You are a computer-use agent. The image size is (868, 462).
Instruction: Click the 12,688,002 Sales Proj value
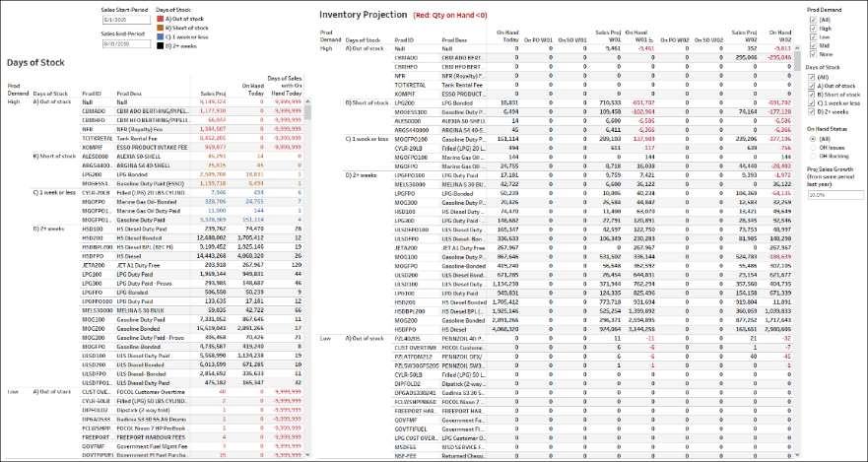(x=213, y=238)
